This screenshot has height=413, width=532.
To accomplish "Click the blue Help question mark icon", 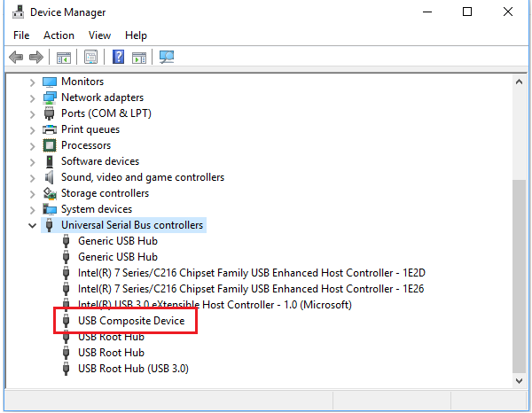I will click(117, 58).
